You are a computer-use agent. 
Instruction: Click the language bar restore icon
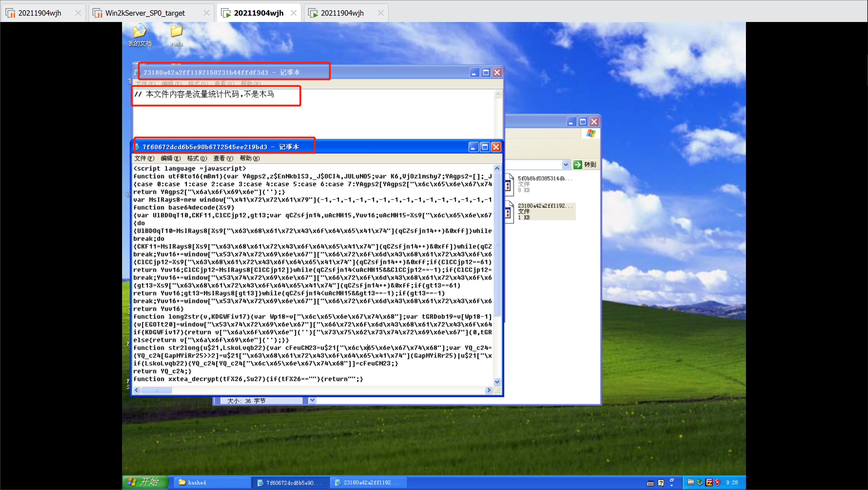tap(671, 480)
